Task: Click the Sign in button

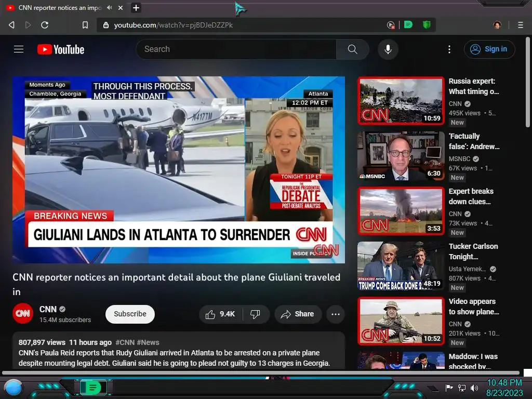Action: [489, 49]
